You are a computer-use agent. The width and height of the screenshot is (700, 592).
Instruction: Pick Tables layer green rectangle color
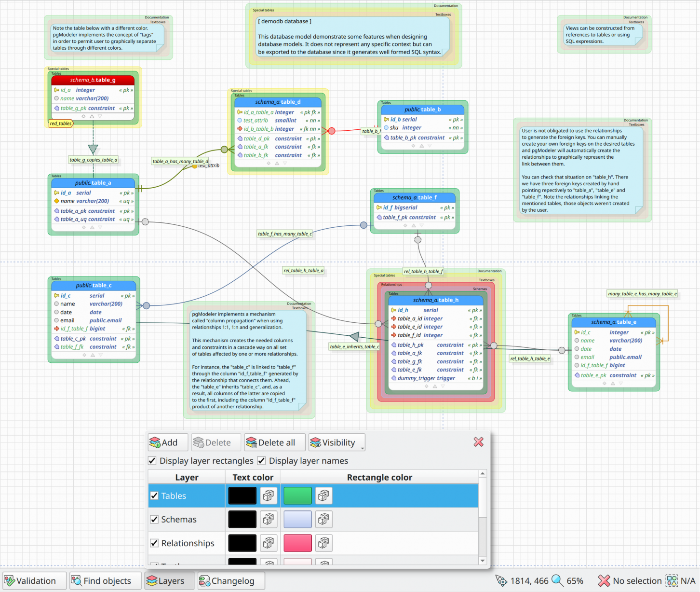[x=297, y=496]
